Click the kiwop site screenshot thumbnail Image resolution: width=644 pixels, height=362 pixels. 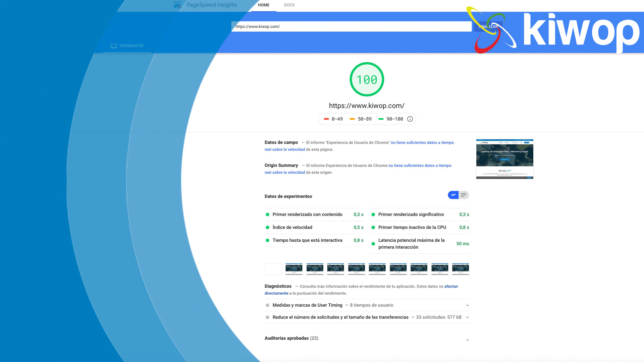click(x=504, y=159)
